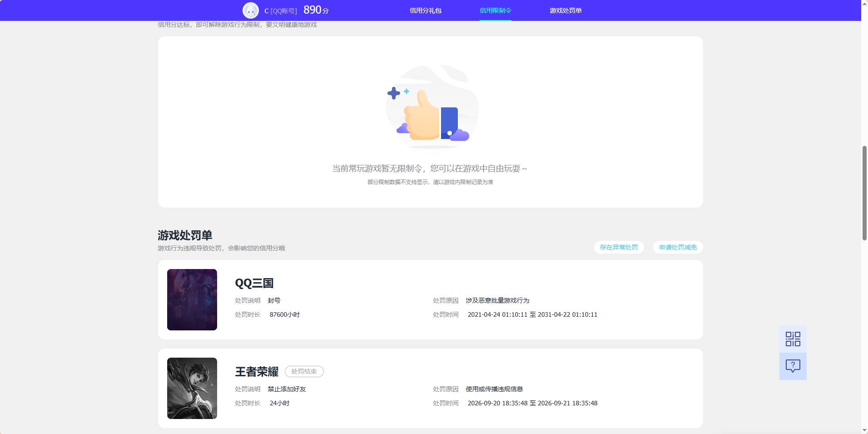Image resolution: width=868 pixels, height=434 pixels.
Task: Click the user avatar in the header
Action: pyautogui.click(x=251, y=10)
